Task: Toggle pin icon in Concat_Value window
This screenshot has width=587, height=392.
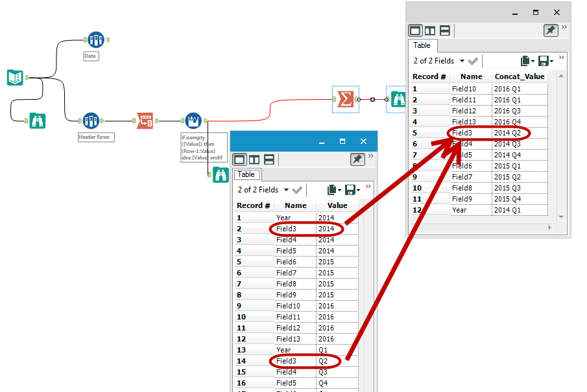Action: point(551,30)
